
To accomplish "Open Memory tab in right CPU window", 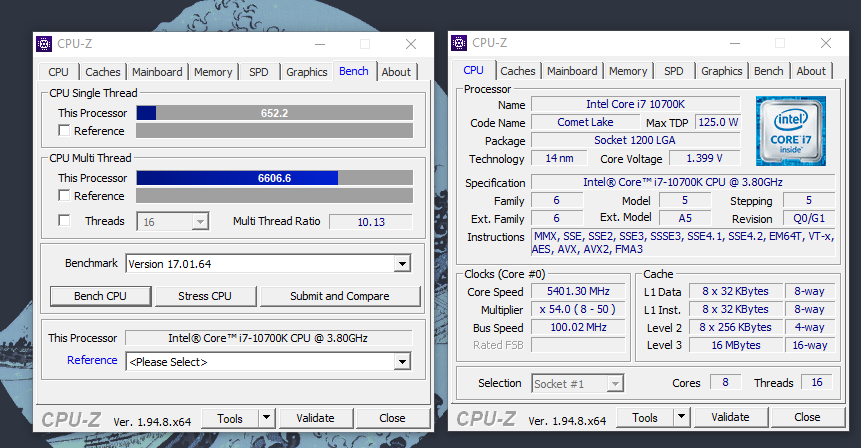I will 628,71.
